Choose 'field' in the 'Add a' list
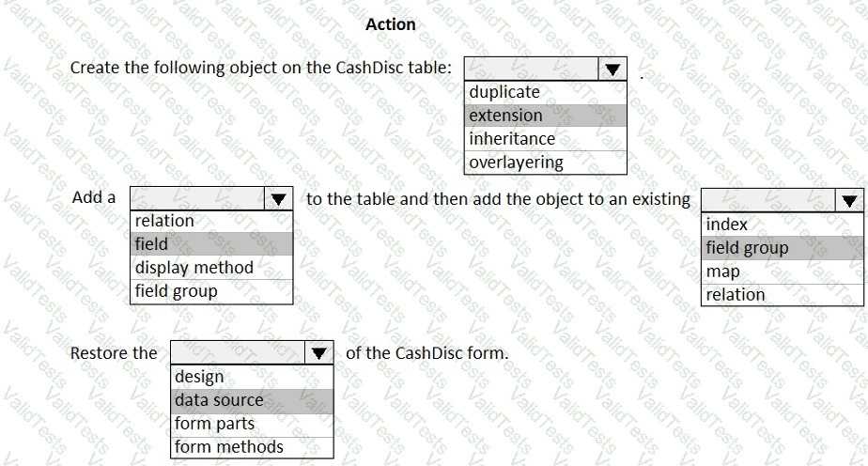The image size is (868, 466). (x=211, y=244)
